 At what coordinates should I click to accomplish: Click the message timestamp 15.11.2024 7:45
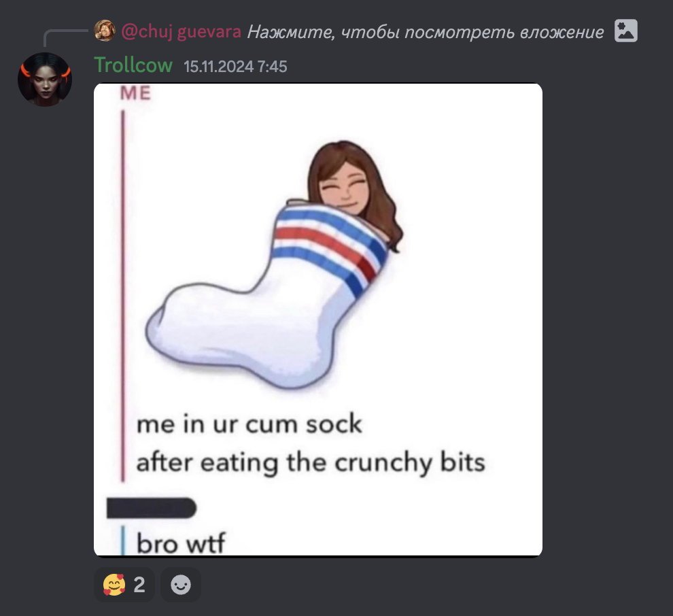point(235,67)
